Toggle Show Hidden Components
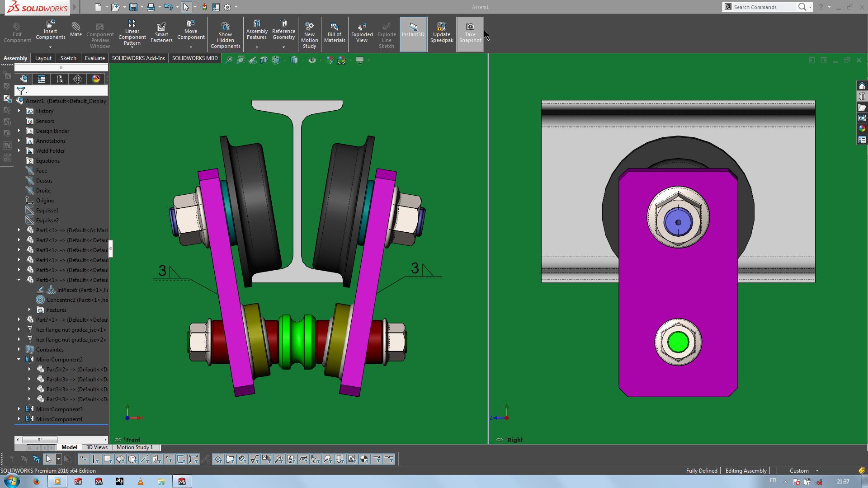Image resolution: width=868 pixels, height=488 pixels. [x=225, y=34]
